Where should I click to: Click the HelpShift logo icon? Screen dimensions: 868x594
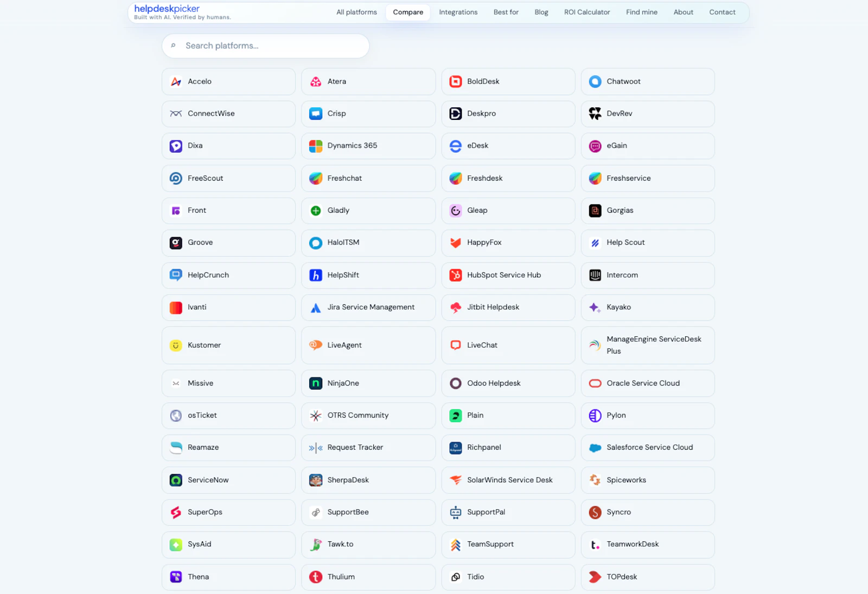click(316, 275)
